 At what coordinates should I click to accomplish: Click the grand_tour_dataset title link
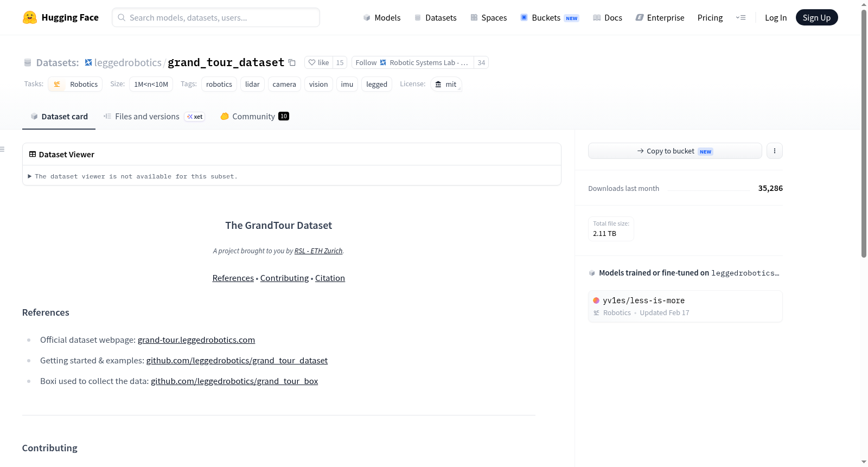tap(226, 62)
